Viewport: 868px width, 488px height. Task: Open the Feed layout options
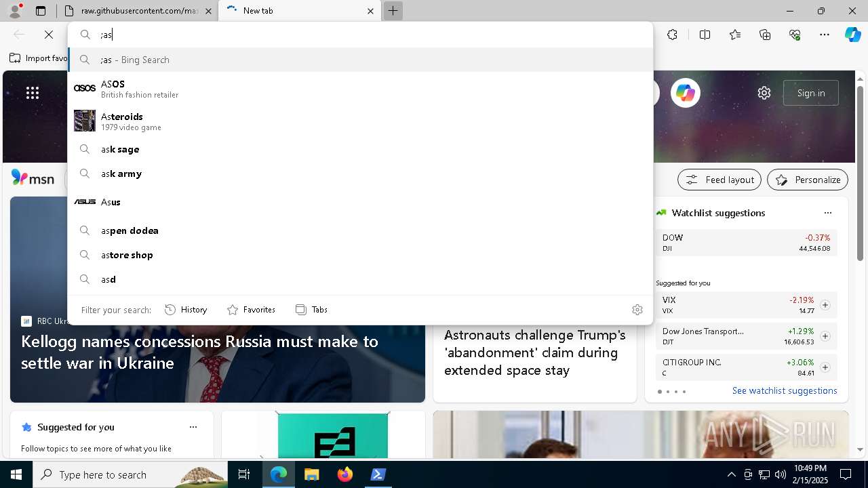[x=719, y=180]
